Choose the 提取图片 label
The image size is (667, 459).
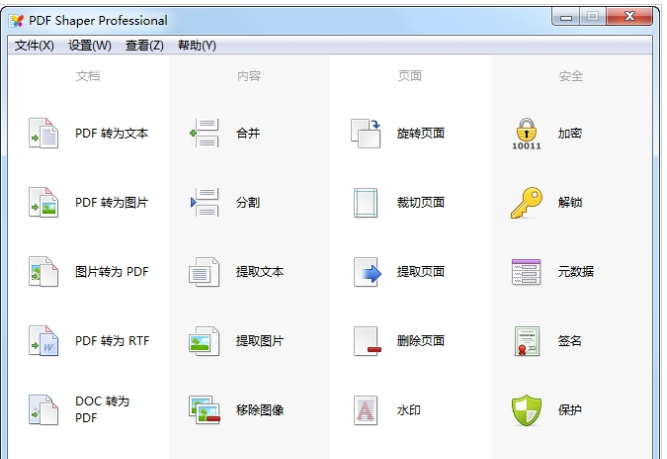[260, 341]
